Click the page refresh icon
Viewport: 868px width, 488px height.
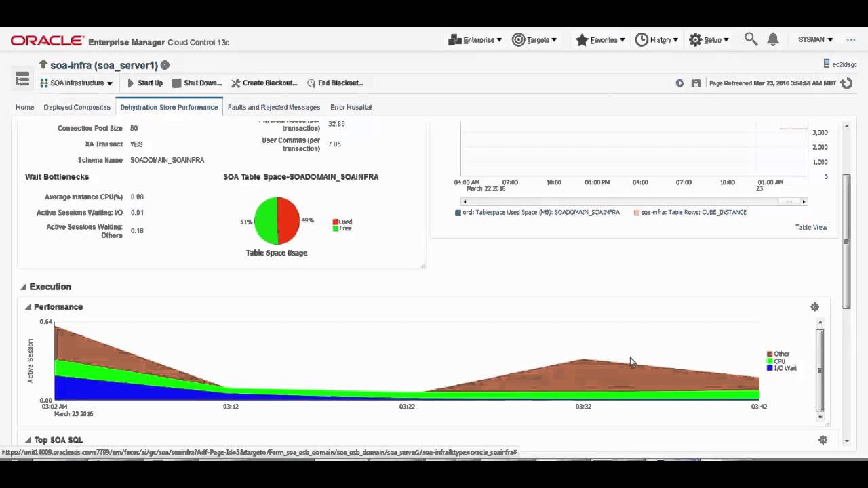pos(846,83)
